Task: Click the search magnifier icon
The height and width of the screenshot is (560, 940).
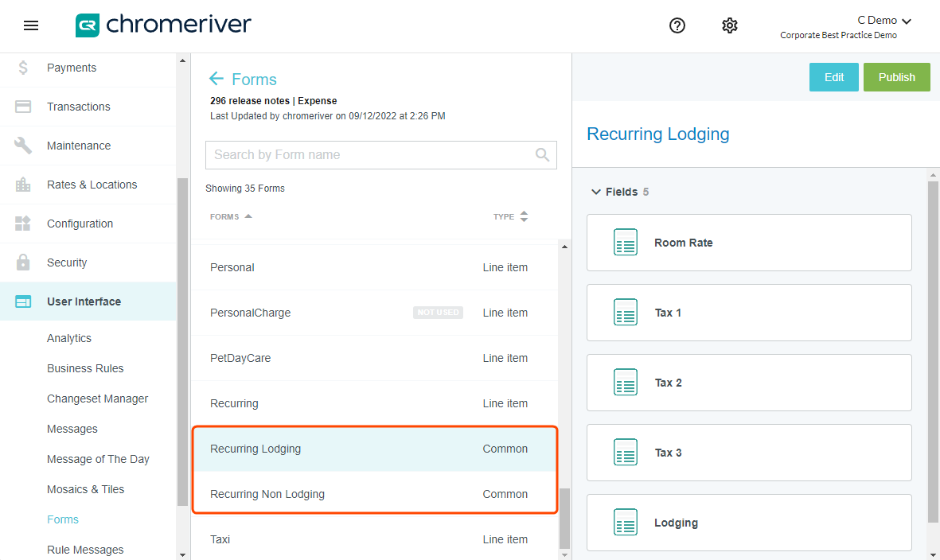Action: point(542,155)
